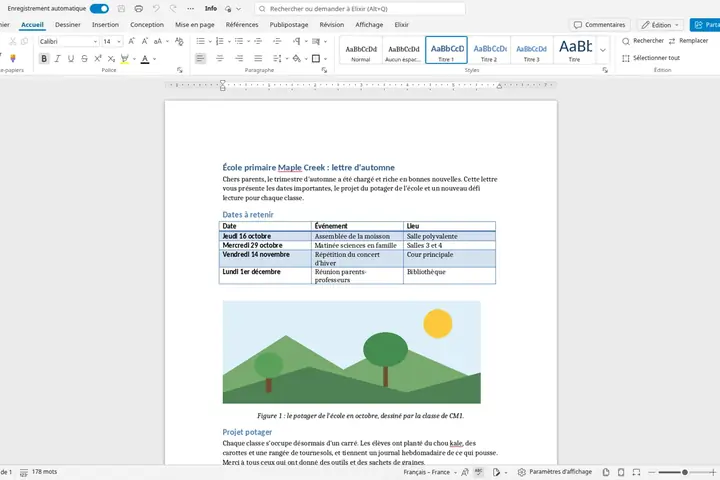Click the decrease indent icon
The image size is (720, 480).
(258, 41)
